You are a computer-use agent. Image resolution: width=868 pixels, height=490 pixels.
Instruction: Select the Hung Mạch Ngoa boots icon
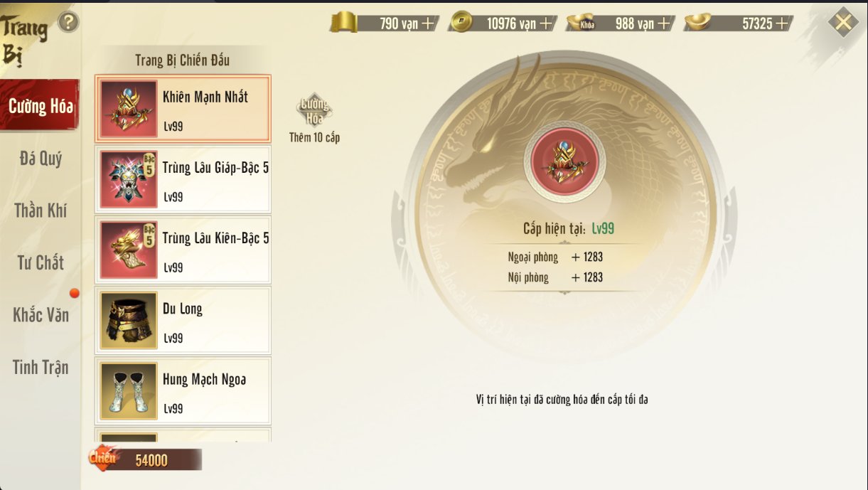point(129,390)
